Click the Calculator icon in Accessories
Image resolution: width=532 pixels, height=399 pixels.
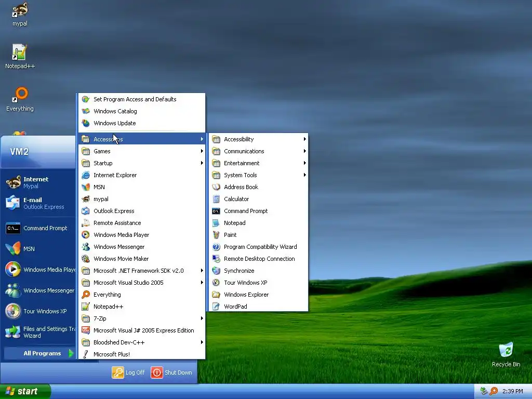(216, 199)
